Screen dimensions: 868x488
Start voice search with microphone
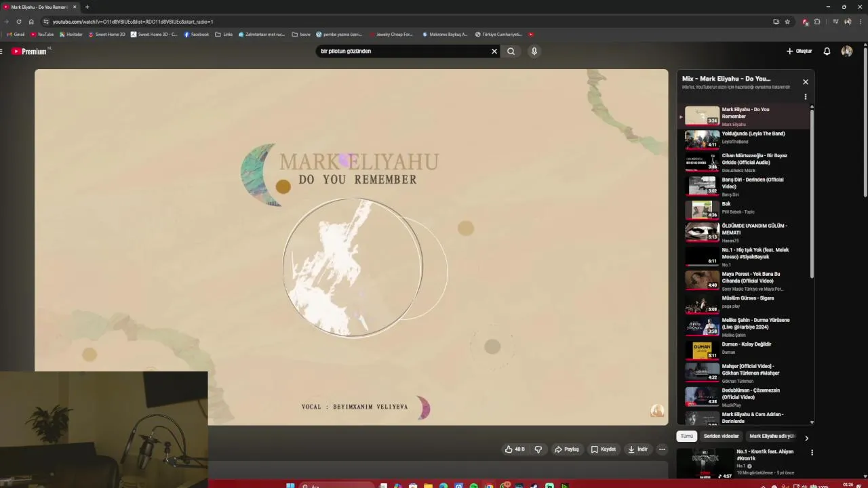point(534,51)
